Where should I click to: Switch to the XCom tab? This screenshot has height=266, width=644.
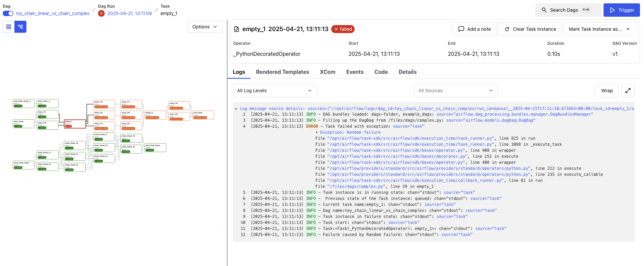coord(327,72)
